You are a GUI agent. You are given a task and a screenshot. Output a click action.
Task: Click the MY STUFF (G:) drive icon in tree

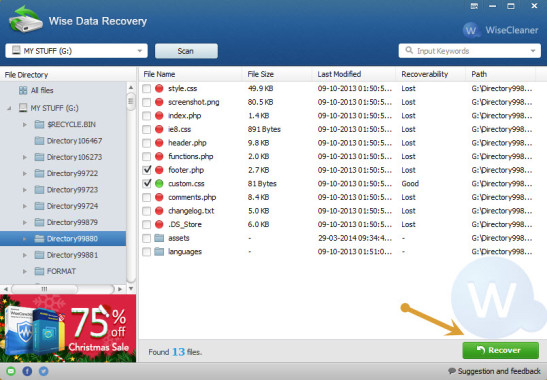click(x=23, y=107)
